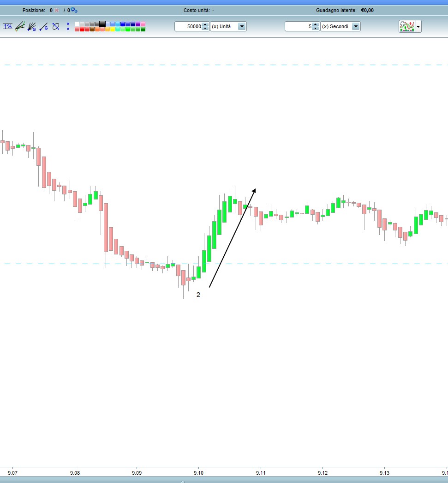Click the add indicator chart icon
This screenshot has width=448, height=483.
coord(407,26)
